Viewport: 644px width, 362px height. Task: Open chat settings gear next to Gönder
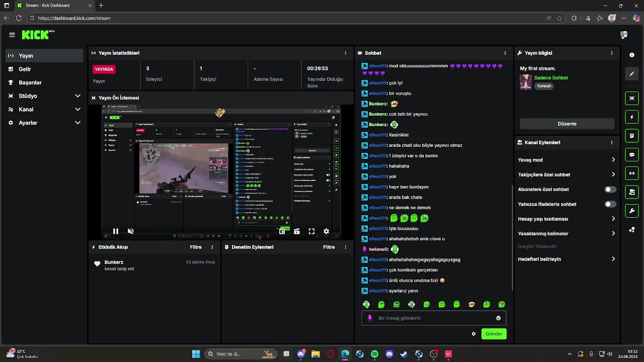(473, 334)
